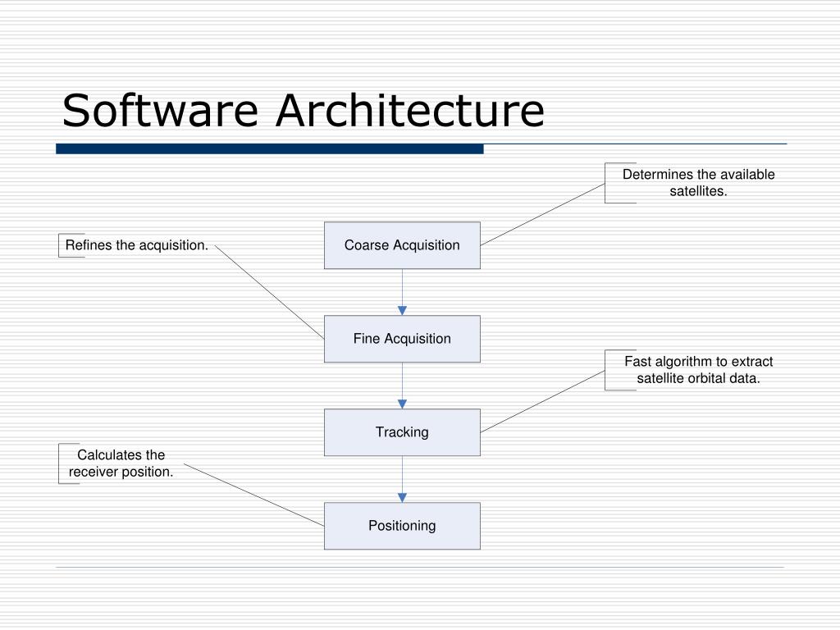Image resolution: width=840 pixels, height=630 pixels.
Task: Click 'Determines the available satellites.' callout text
Action: point(698,183)
